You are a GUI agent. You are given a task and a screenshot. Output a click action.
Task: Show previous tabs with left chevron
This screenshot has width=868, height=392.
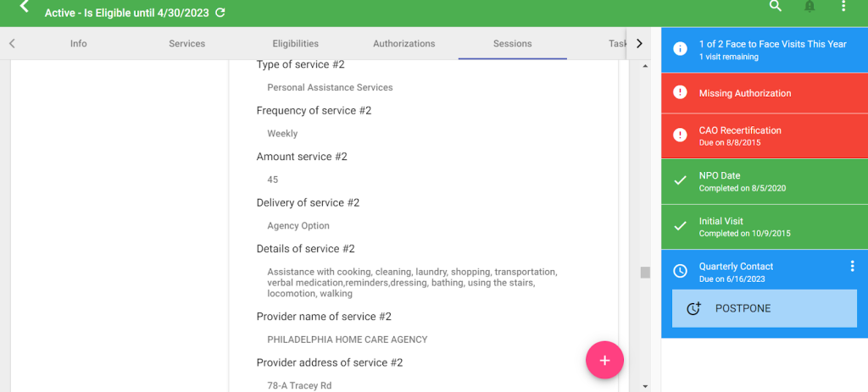click(12, 43)
